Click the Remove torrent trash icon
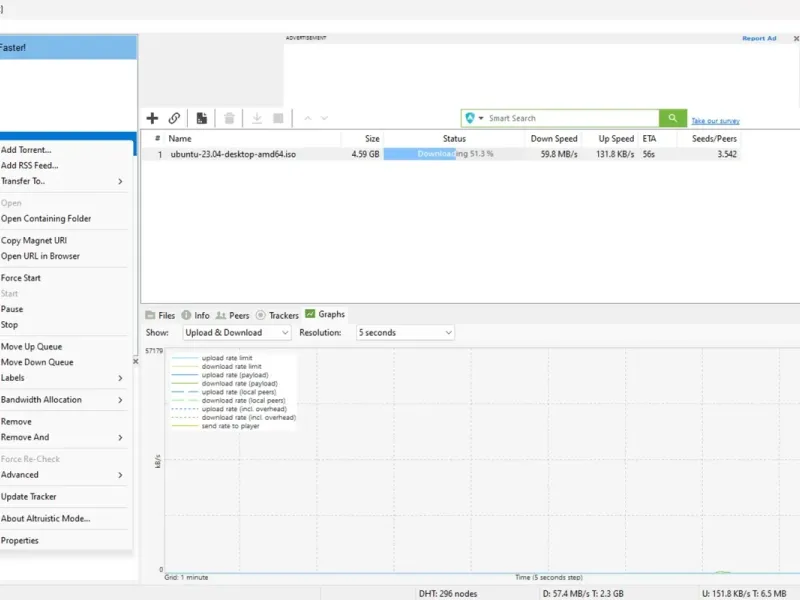 click(229, 118)
